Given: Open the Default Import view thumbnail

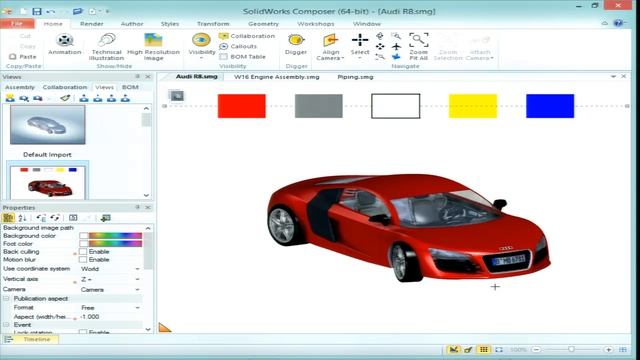Looking at the screenshot, I should 48,124.
